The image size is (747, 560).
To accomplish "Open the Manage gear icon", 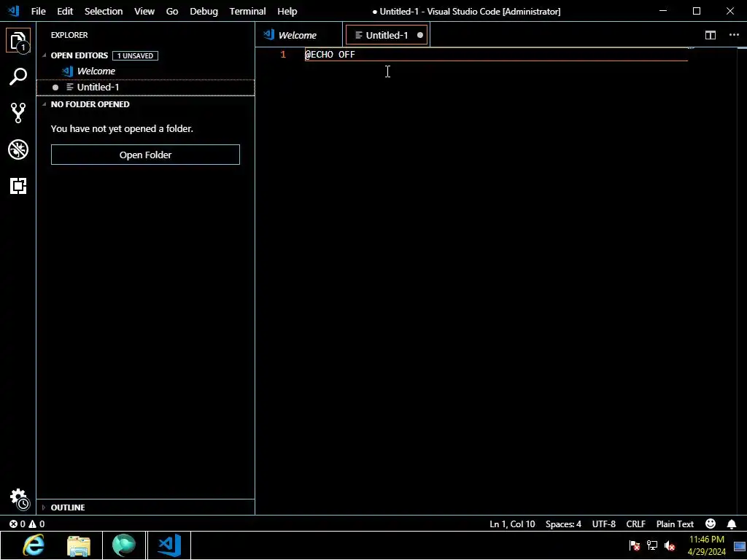I will [19, 499].
